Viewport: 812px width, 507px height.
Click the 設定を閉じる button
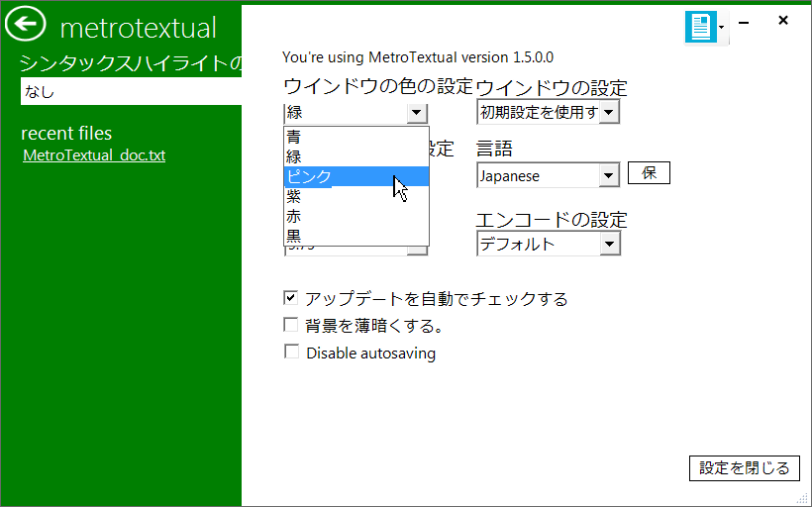pos(744,468)
